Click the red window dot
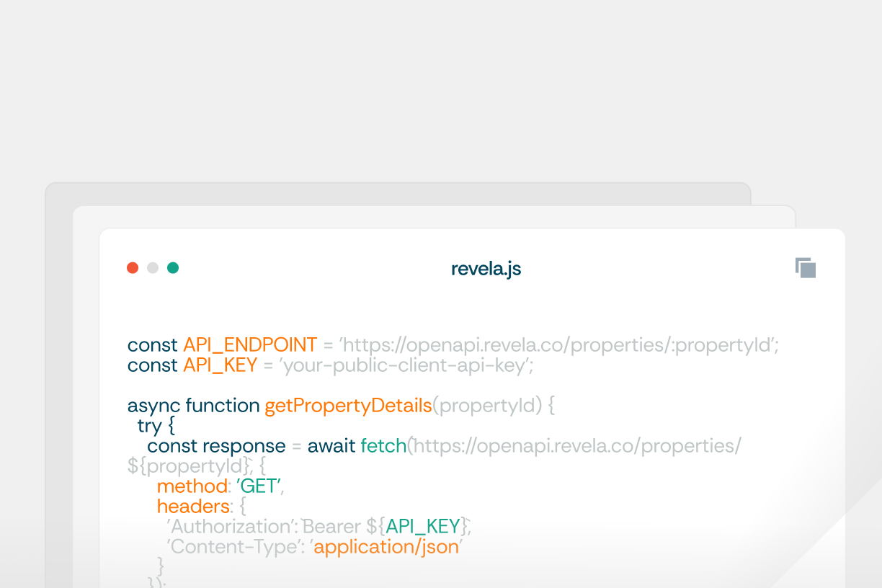The width and height of the screenshot is (882, 588). [133, 268]
